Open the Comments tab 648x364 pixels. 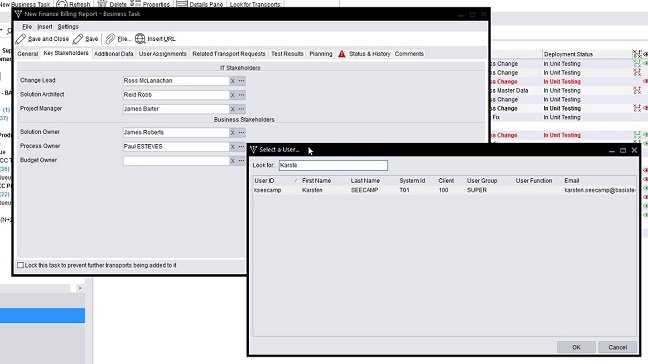409,54
